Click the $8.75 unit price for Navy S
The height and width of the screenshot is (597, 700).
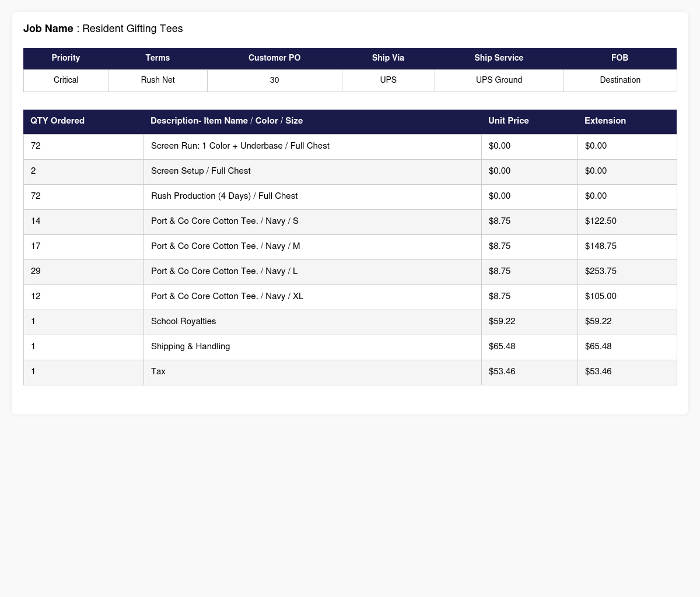[x=530, y=222]
